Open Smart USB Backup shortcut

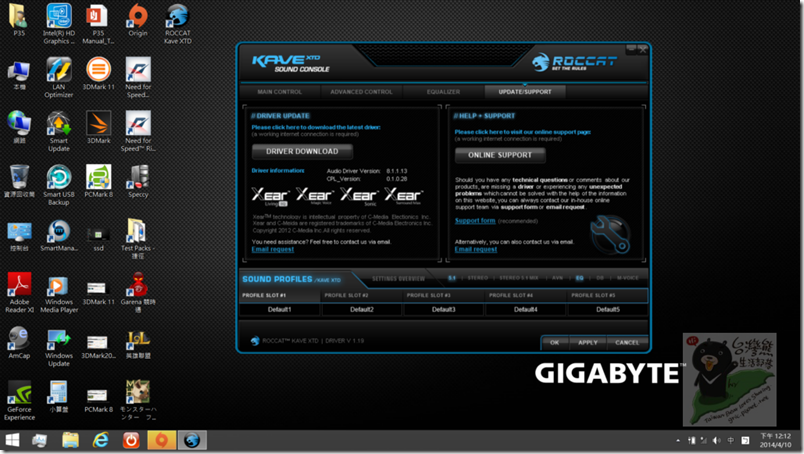click(x=58, y=185)
